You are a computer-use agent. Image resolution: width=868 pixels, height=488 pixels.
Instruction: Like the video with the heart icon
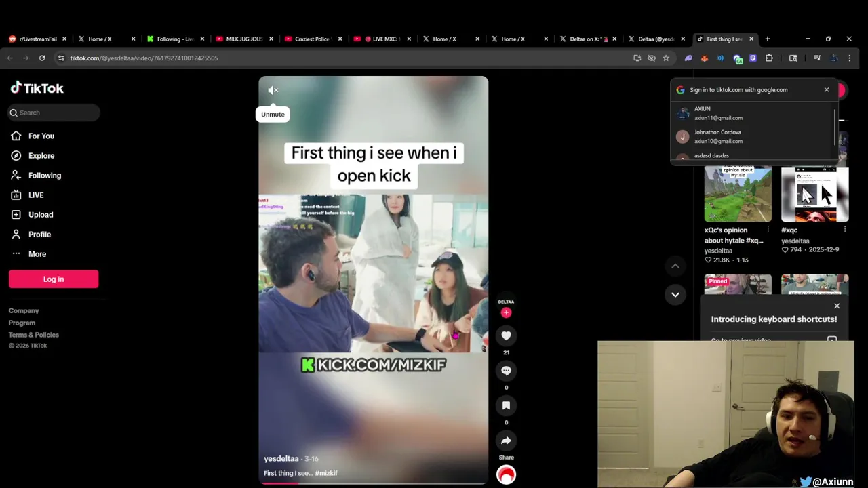pyautogui.click(x=506, y=335)
